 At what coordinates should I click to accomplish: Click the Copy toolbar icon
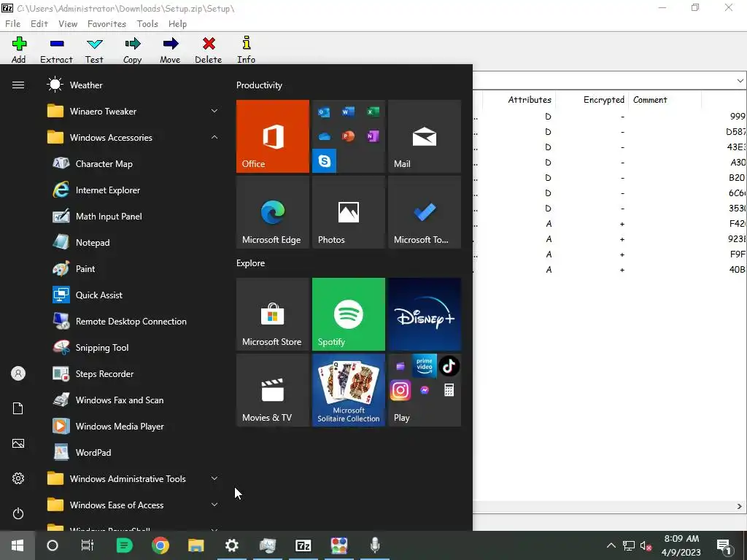coord(133,50)
